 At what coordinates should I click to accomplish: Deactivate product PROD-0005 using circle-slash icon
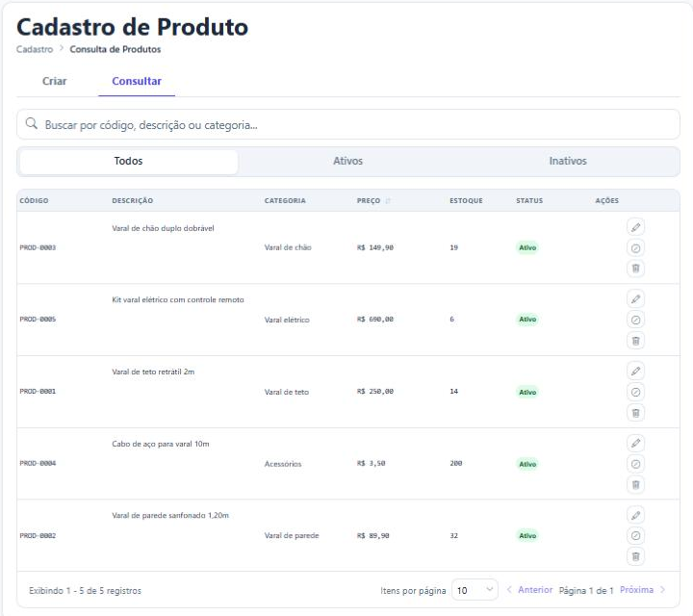point(635,320)
